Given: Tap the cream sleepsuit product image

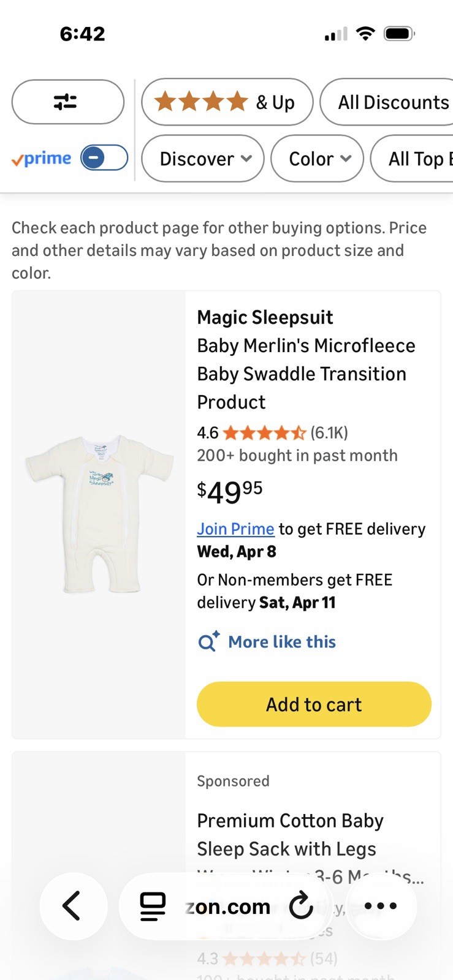Looking at the screenshot, I should (98, 513).
